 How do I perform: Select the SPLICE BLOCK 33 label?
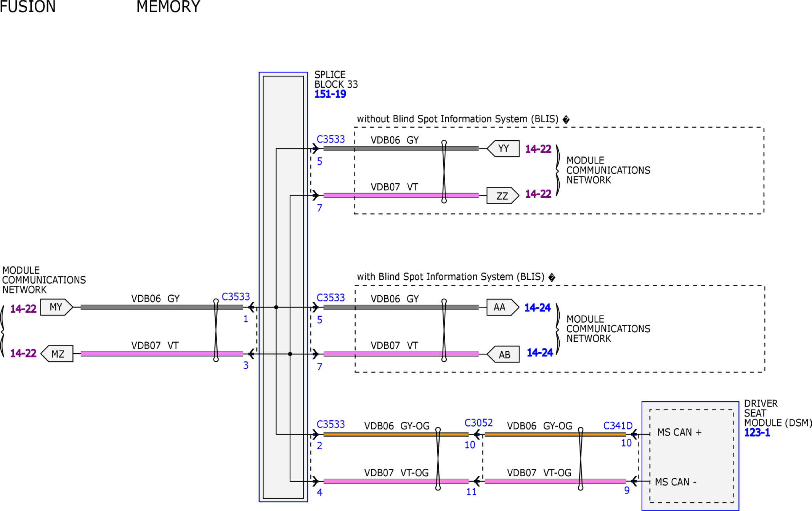pos(336,80)
